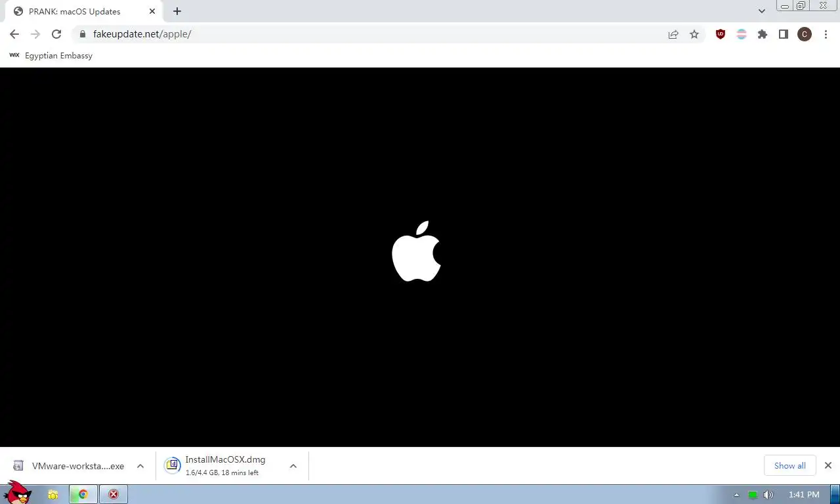Open the tab search dropdown
This screenshot has height=504, width=840.
(762, 11)
